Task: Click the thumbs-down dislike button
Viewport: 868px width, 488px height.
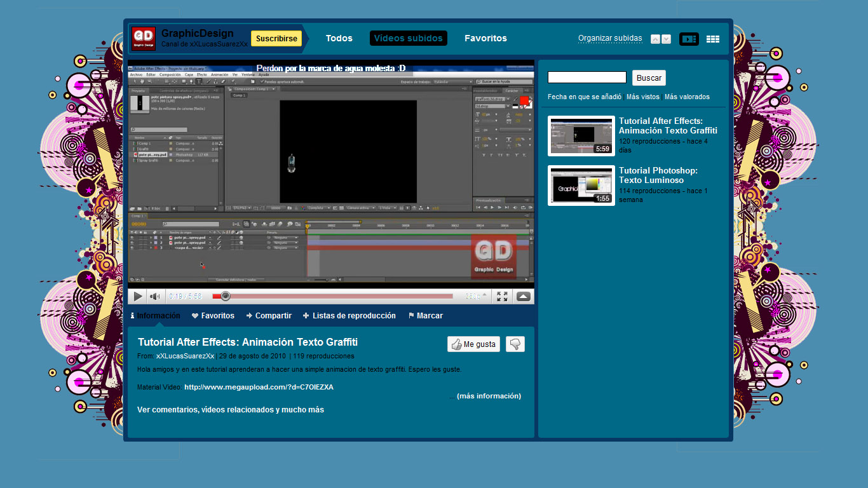Action: pos(515,344)
